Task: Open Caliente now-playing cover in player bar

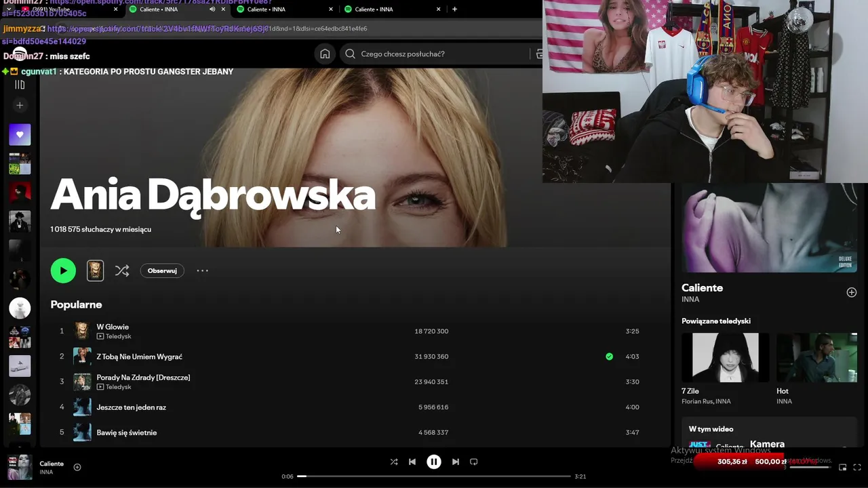Action: 20,468
